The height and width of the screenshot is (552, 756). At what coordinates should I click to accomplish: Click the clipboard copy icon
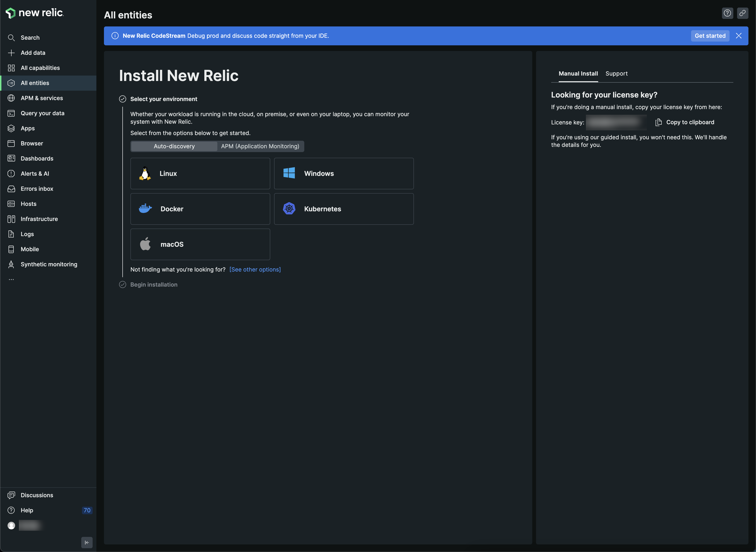(658, 122)
